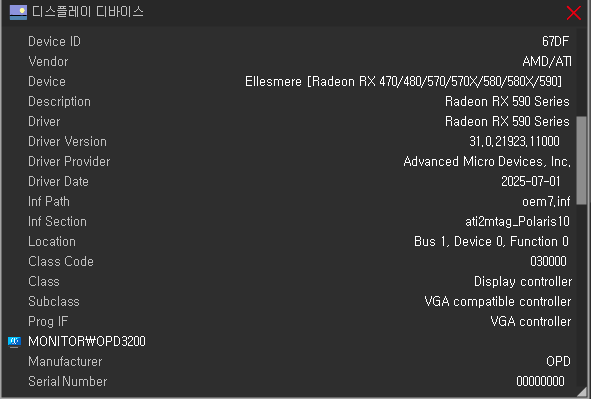Click the Serial Number 00000000 value
This screenshot has height=399, width=591.
[540, 381]
